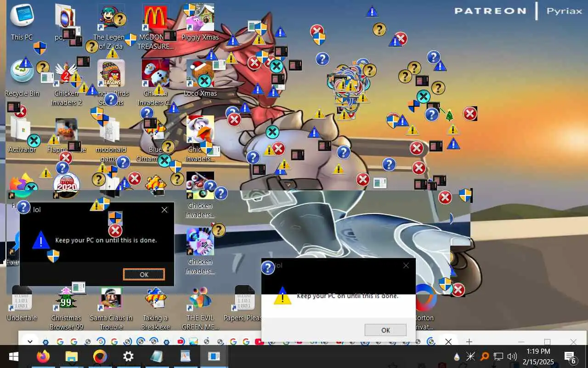
Task: Open the browser tab list chevron
Action: tap(30, 341)
